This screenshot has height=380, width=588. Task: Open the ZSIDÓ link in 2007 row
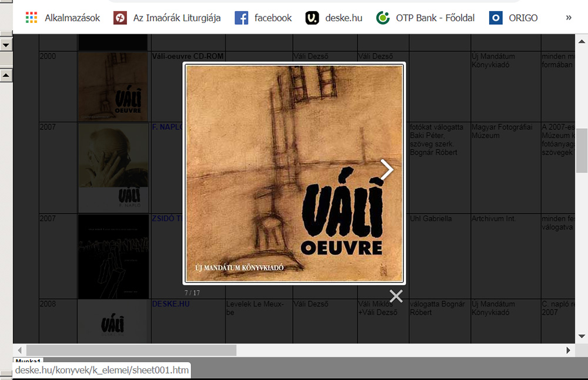[x=167, y=218]
